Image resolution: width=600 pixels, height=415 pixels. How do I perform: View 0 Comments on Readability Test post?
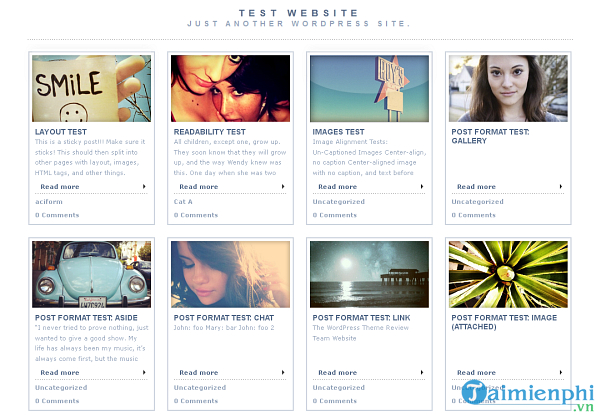click(x=195, y=215)
